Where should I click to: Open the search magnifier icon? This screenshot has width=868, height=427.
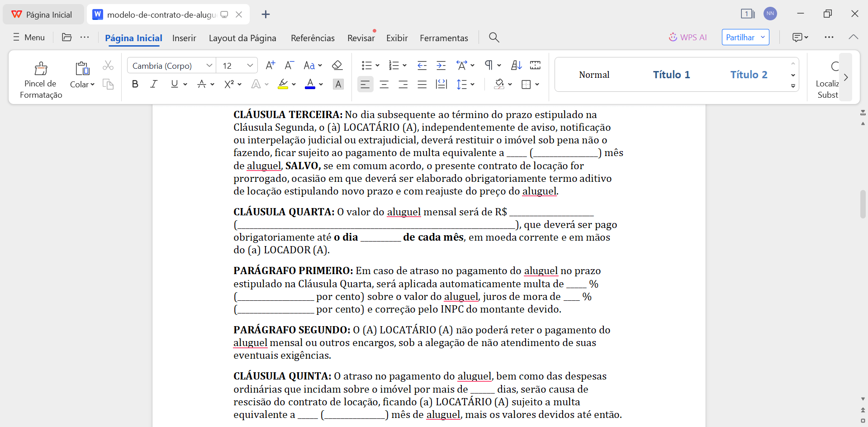pyautogui.click(x=494, y=38)
